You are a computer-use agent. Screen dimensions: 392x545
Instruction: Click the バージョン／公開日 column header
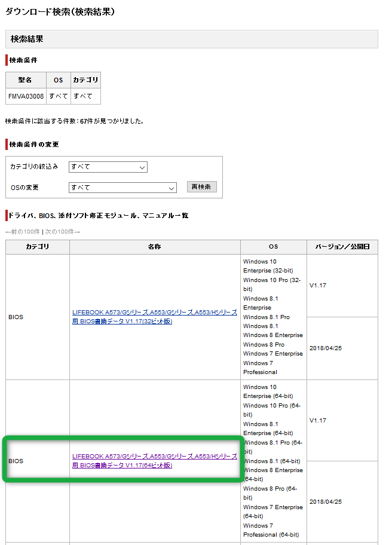(x=342, y=247)
